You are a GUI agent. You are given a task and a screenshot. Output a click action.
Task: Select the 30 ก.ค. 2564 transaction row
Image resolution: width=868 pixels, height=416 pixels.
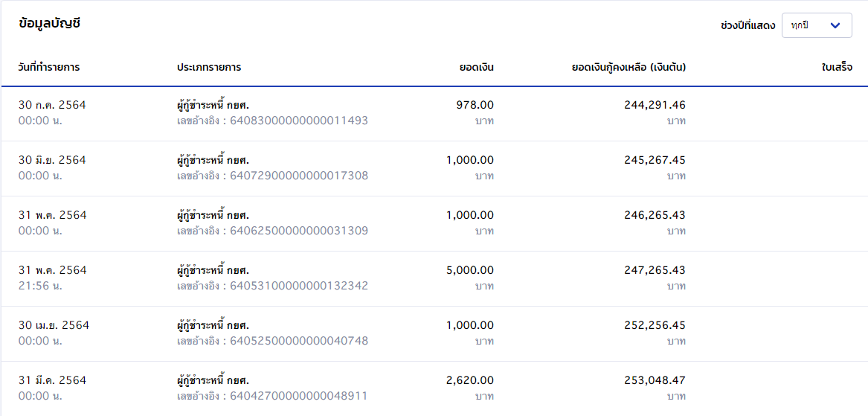[x=434, y=114]
